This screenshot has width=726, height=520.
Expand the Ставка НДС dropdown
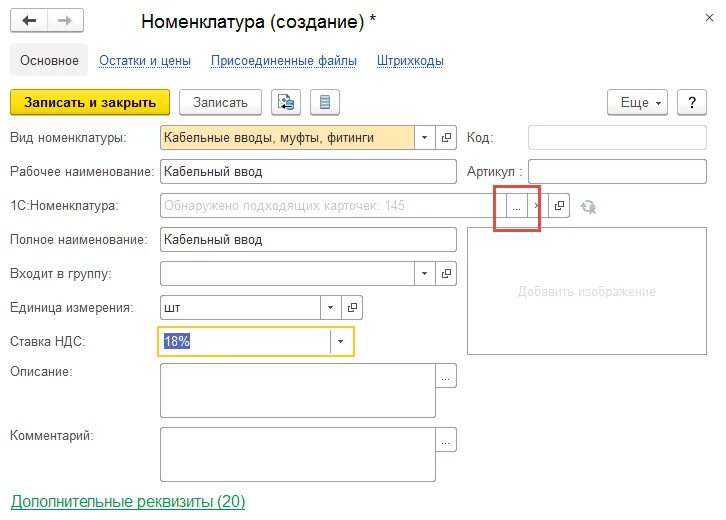tap(341, 341)
